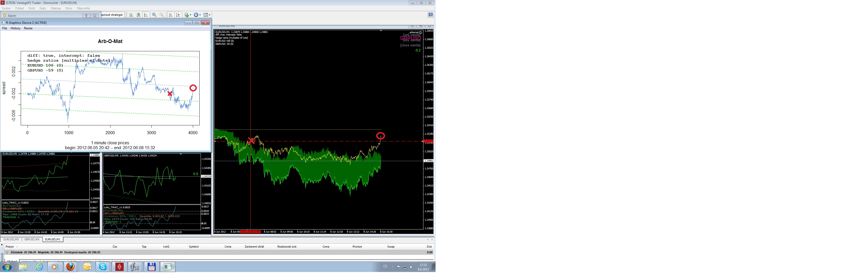Click the Alarm panel help question button

(86, 16)
